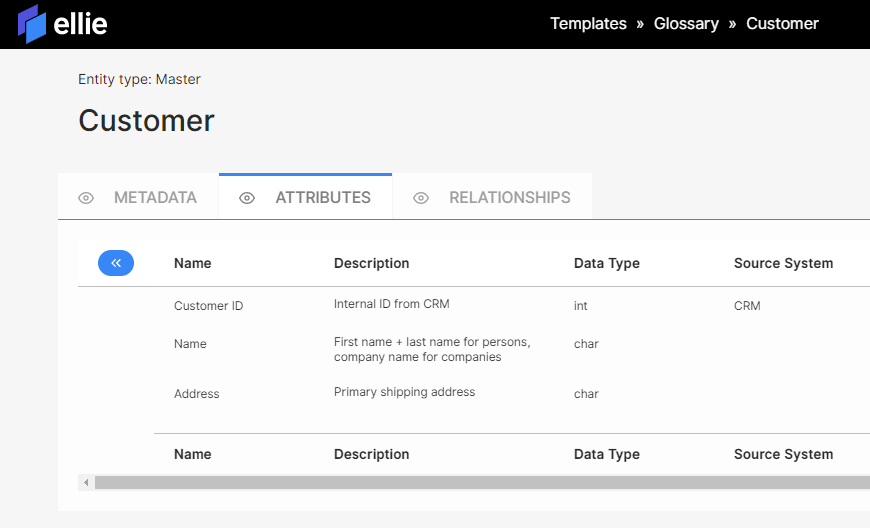Click the Address attribute name
Screen dimensions: 870x528
point(196,394)
